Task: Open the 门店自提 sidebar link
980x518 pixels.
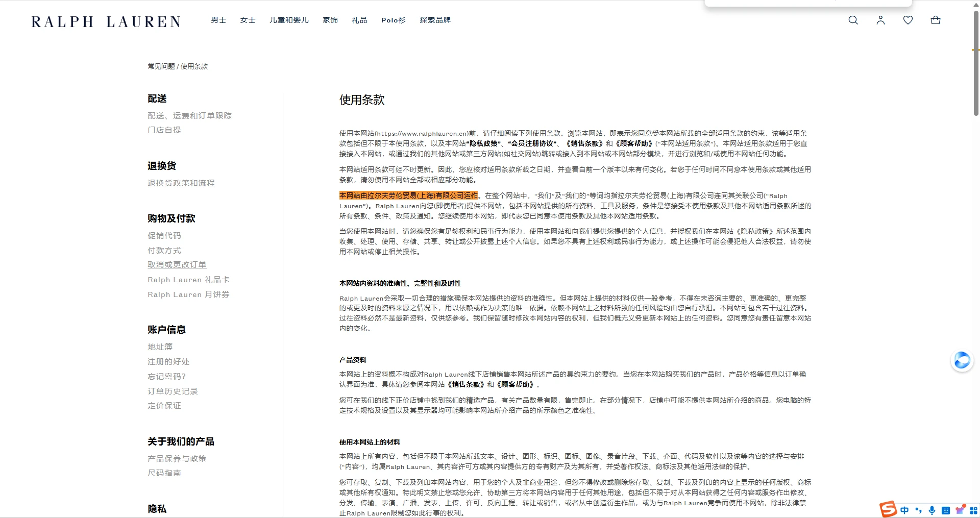Action: [x=164, y=130]
